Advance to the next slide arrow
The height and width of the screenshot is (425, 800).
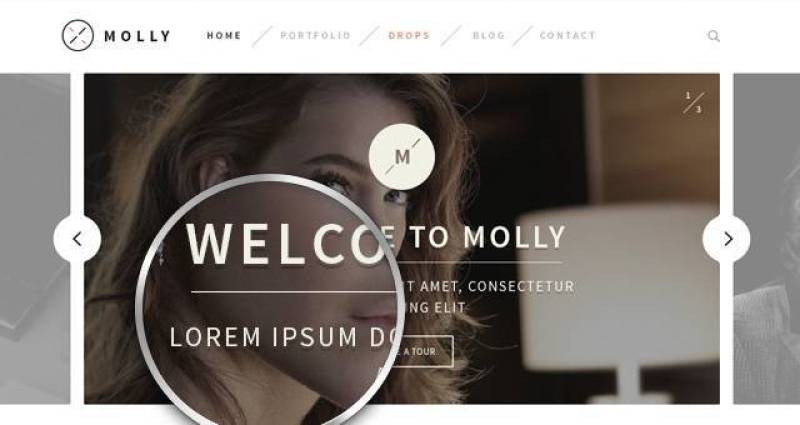pos(727,239)
